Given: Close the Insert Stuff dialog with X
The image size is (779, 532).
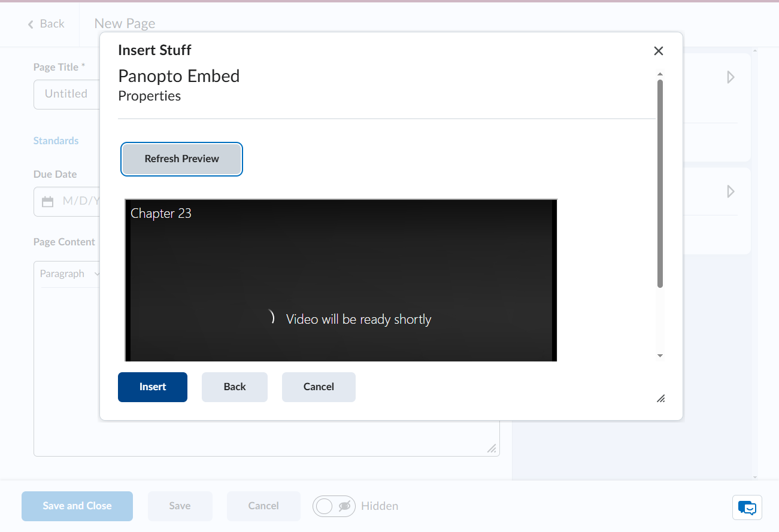Looking at the screenshot, I should [x=659, y=51].
